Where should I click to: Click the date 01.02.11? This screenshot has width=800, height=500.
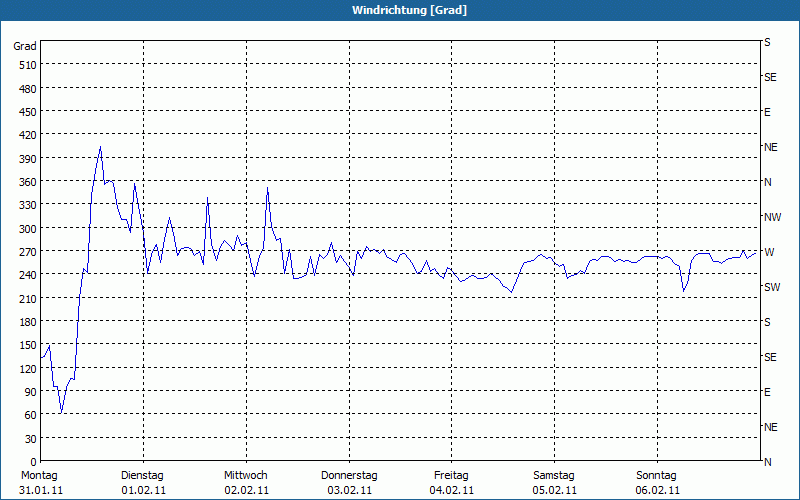(143, 491)
